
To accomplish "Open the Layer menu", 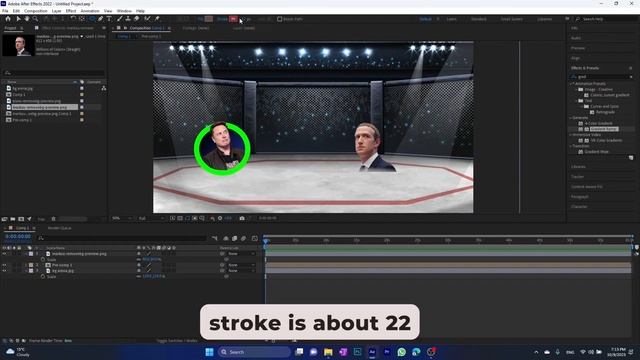I will (57, 11).
